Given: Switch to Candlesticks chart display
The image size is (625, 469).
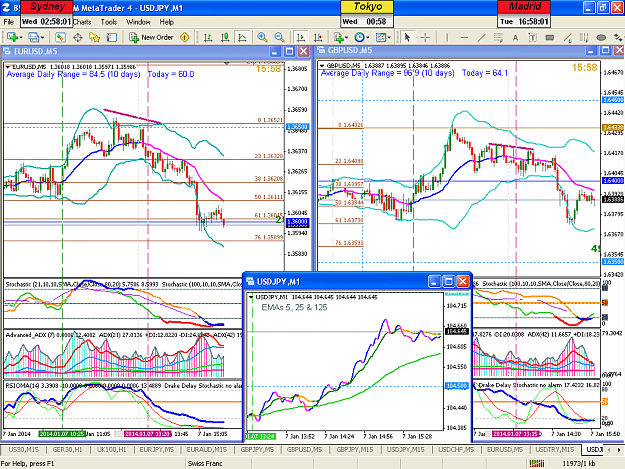Looking at the screenshot, I should [225, 37].
